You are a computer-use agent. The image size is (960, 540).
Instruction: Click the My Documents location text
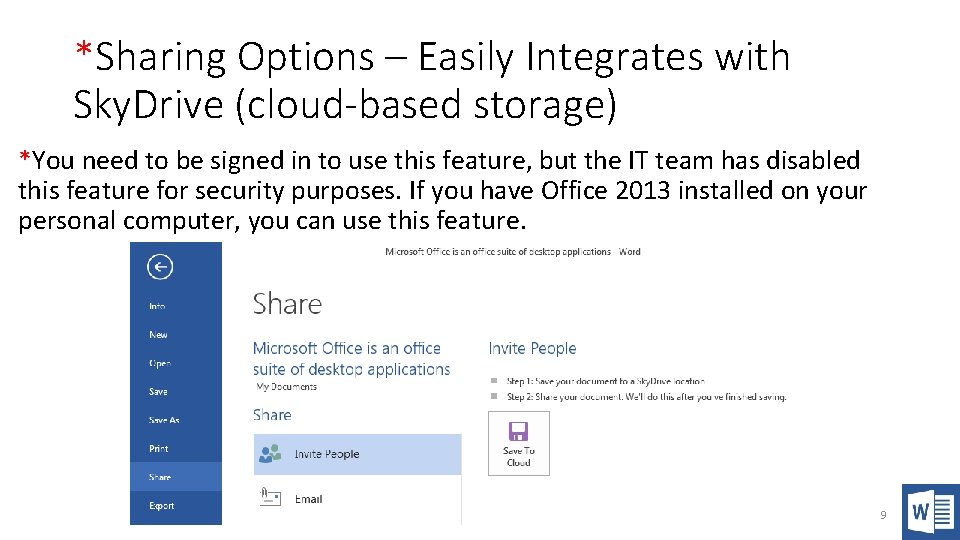(287, 386)
